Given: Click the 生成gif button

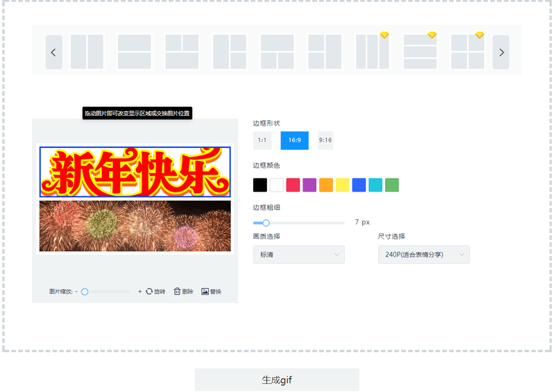Looking at the screenshot, I should pyautogui.click(x=277, y=380).
